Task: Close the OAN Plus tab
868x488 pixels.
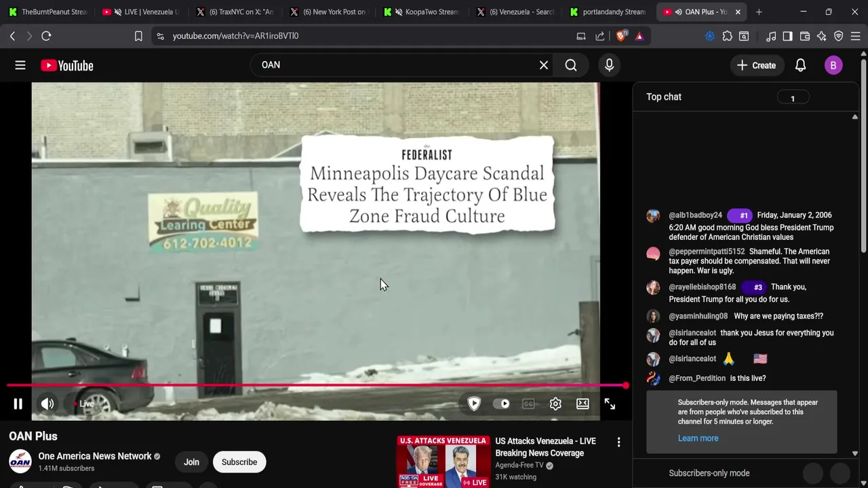Action: [x=738, y=12]
